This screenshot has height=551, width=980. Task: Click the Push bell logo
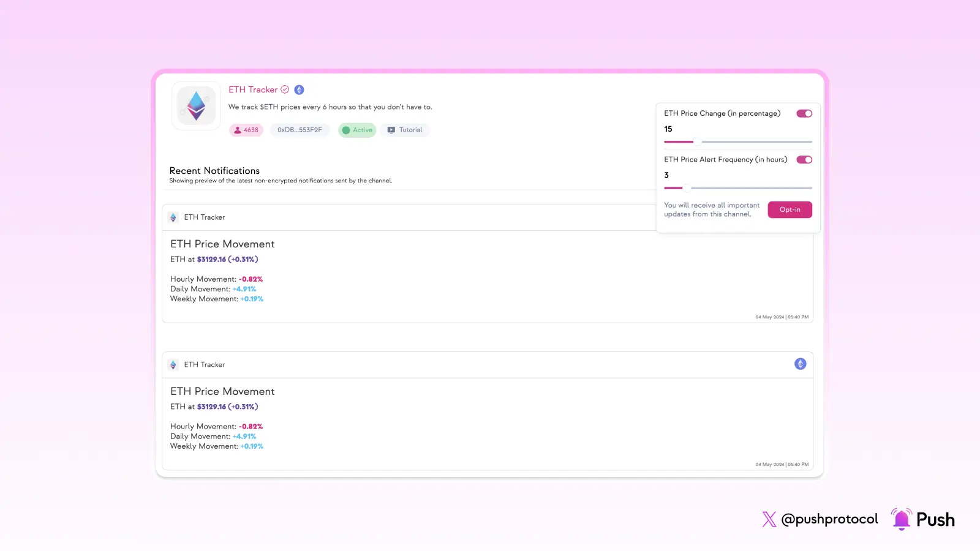(x=901, y=519)
